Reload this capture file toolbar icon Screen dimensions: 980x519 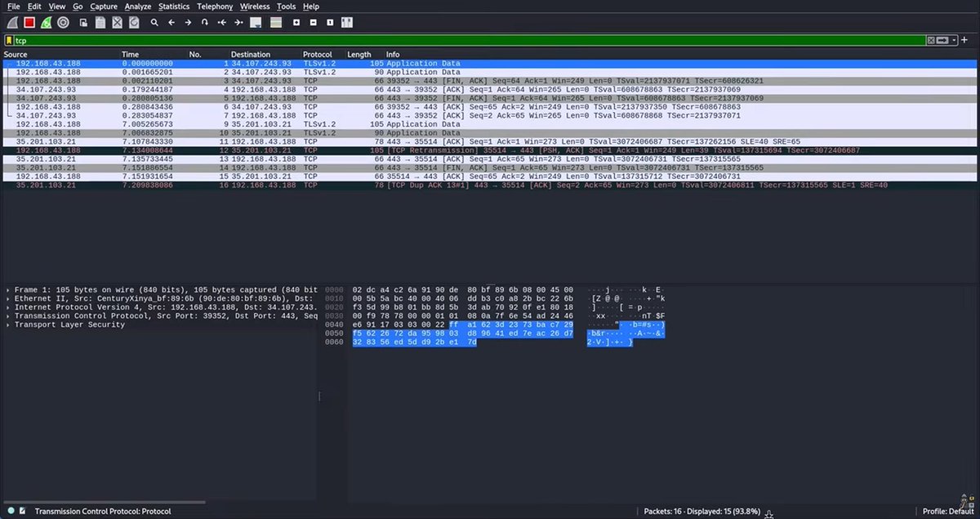coord(134,22)
